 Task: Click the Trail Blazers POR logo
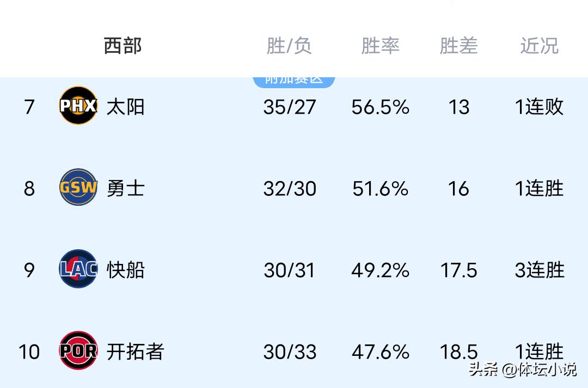(x=78, y=350)
